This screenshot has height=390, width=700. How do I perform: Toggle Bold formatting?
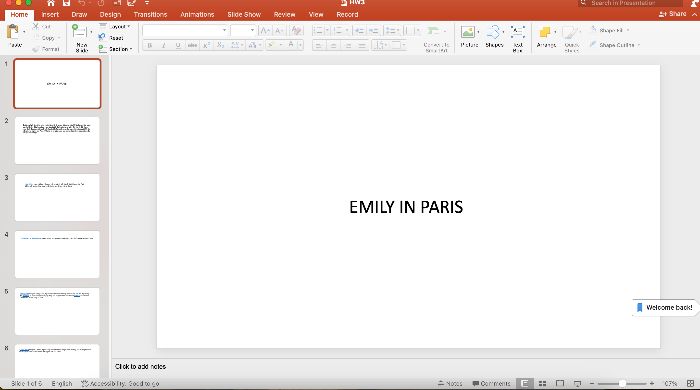point(150,45)
